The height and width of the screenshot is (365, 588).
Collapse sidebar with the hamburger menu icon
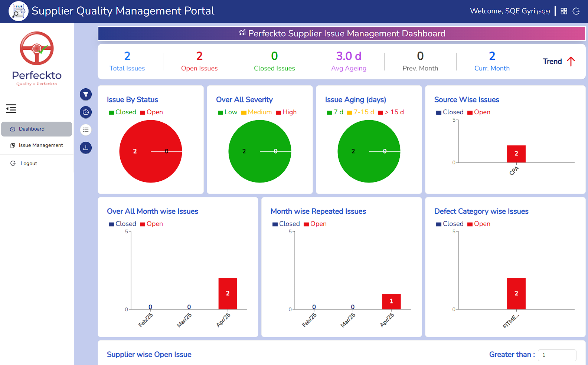coord(11,109)
